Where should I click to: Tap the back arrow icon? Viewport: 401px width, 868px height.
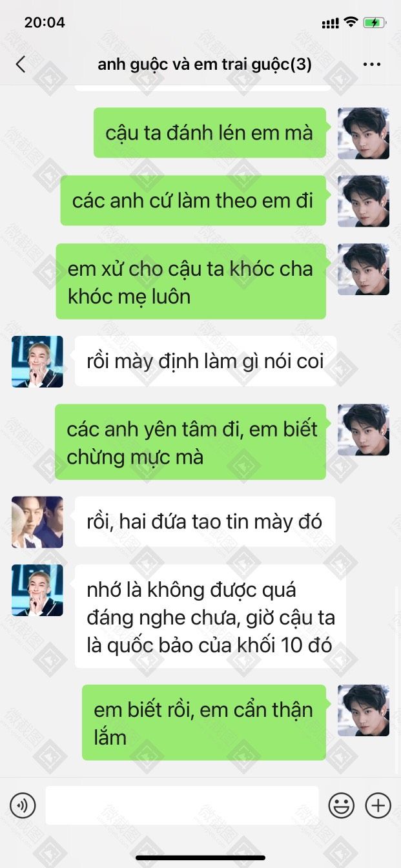coord(21,64)
